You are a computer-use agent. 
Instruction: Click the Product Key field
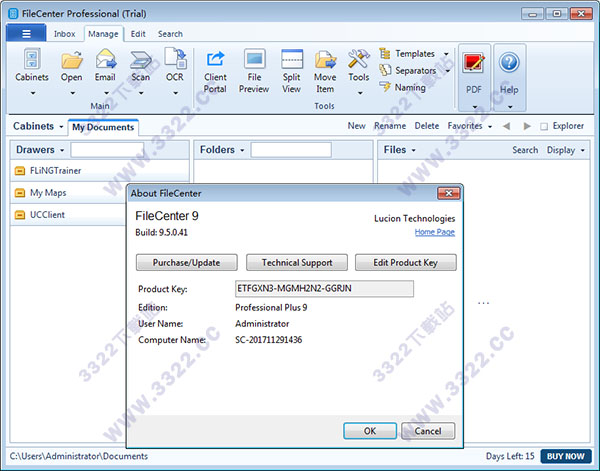click(x=324, y=288)
